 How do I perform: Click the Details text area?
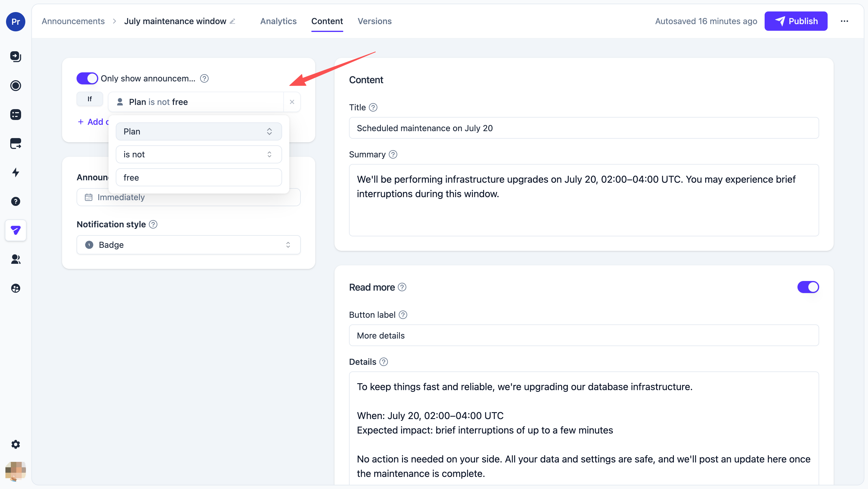[x=584, y=428]
